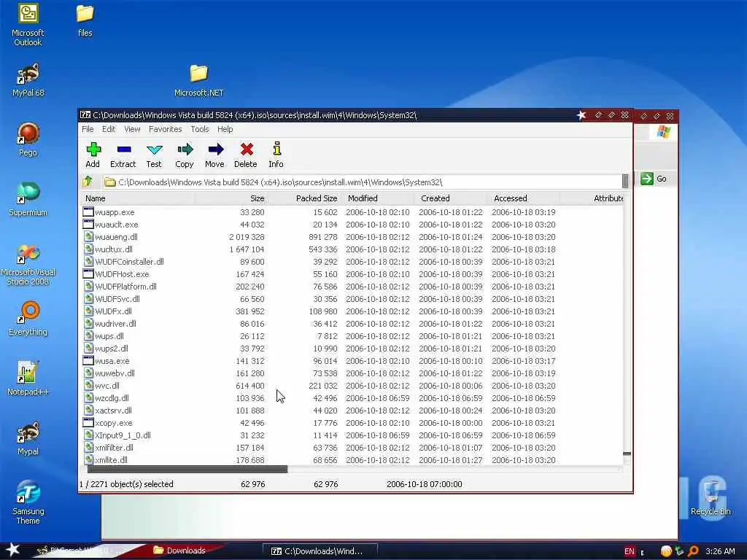Select file xactsrv.dll

[113, 411]
